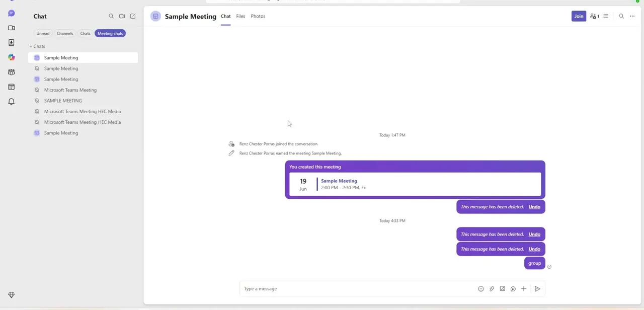644x310 pixels.
Task: Attach a file with the paperclip icon
Action: 492,289
